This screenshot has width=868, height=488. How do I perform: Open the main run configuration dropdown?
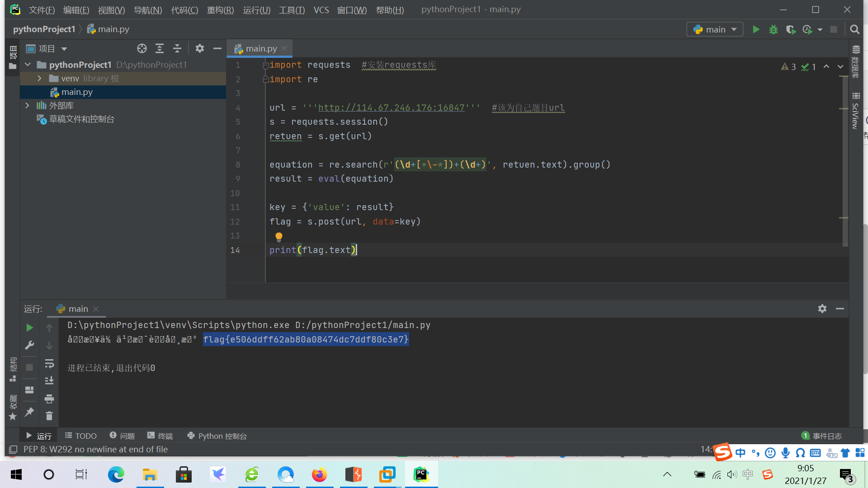pos(715,29)
